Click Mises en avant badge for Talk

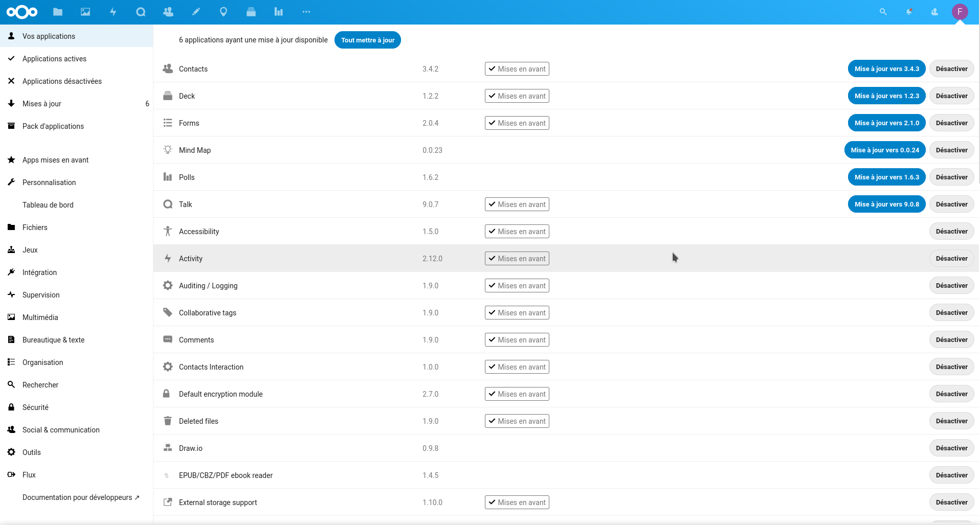pos(517,204)
